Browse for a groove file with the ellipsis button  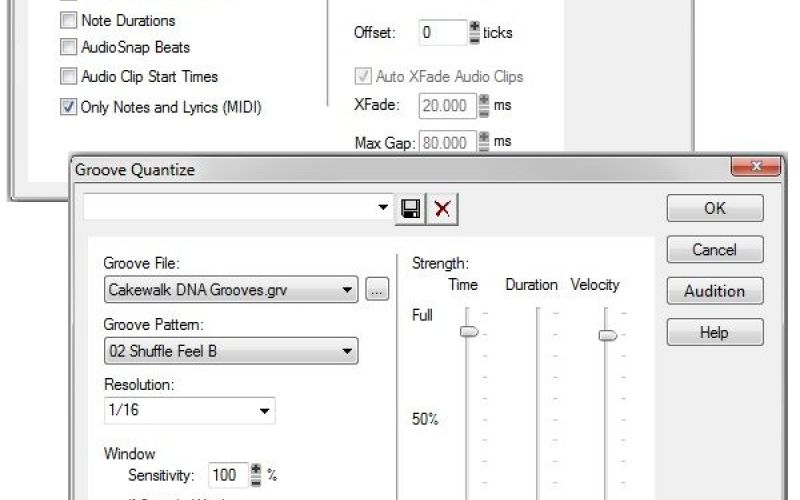(375, 291)
